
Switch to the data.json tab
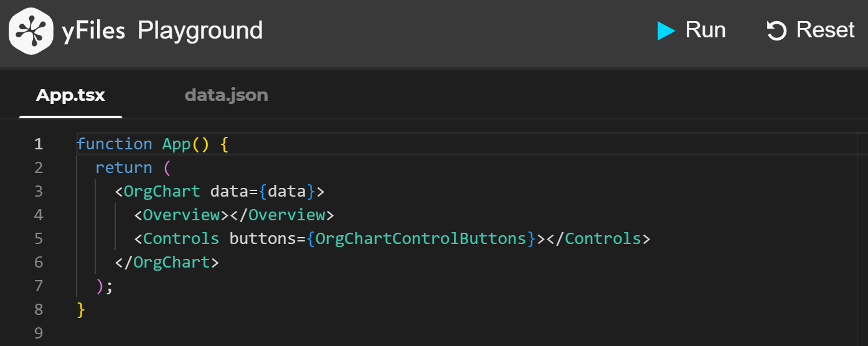click(226, 95)
